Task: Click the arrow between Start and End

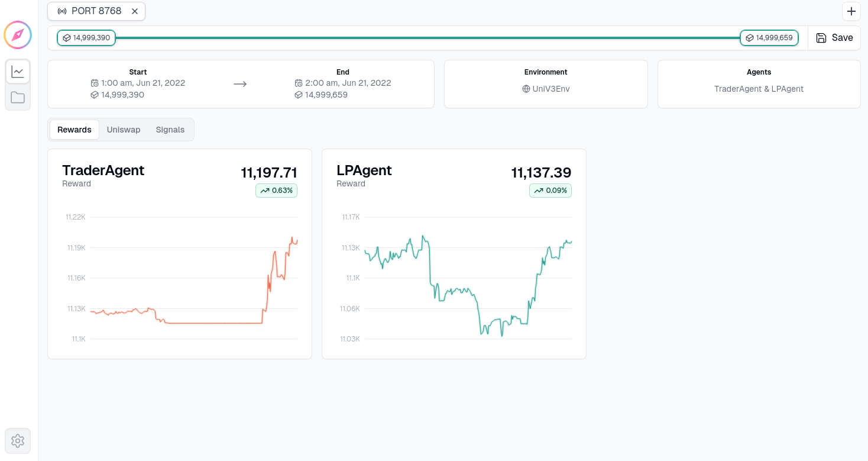Action: click(x=240, y=84)
